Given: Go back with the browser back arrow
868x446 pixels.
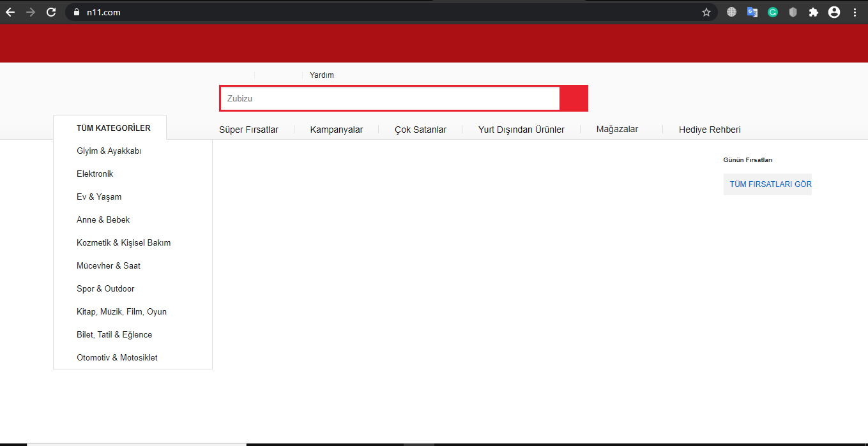Looking at the screenshot, I should coord(10,12).
